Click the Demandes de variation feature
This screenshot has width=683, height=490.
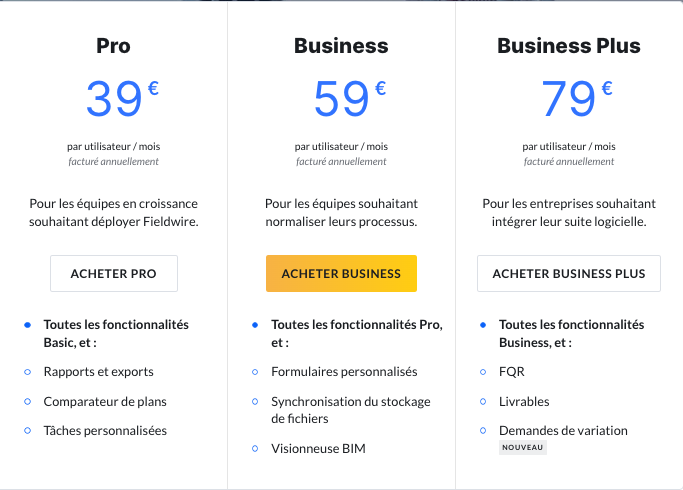point(563,431)
